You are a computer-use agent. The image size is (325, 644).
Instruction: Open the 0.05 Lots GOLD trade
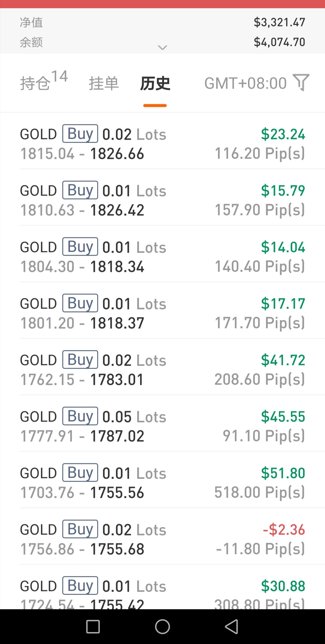[x=162, y=426]
